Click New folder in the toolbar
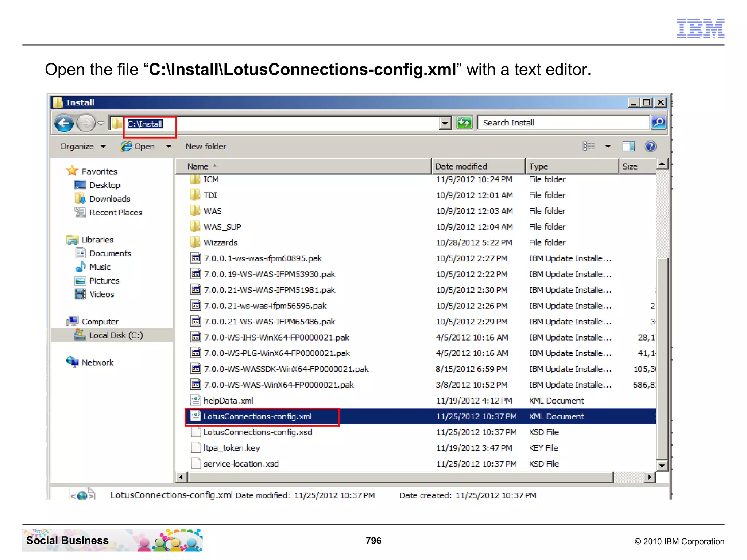 206,147
